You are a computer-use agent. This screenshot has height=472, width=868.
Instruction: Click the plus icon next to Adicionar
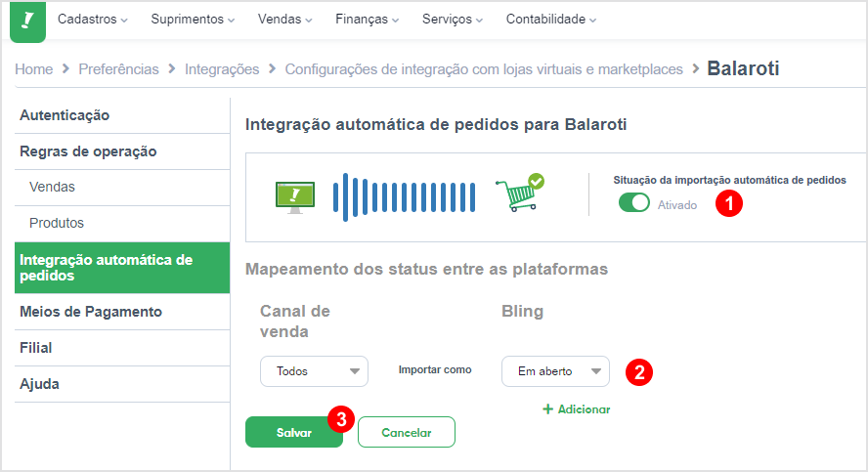click(548, 408)
